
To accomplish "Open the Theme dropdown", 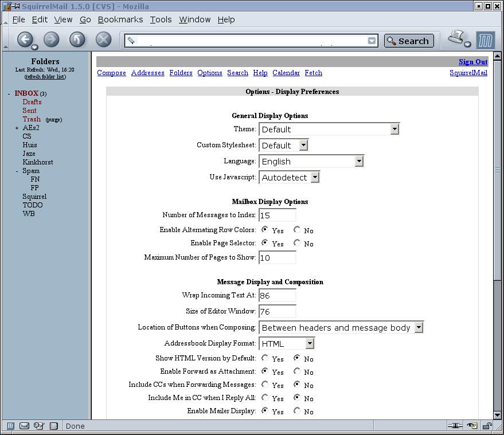I will [x=329, y=129].
